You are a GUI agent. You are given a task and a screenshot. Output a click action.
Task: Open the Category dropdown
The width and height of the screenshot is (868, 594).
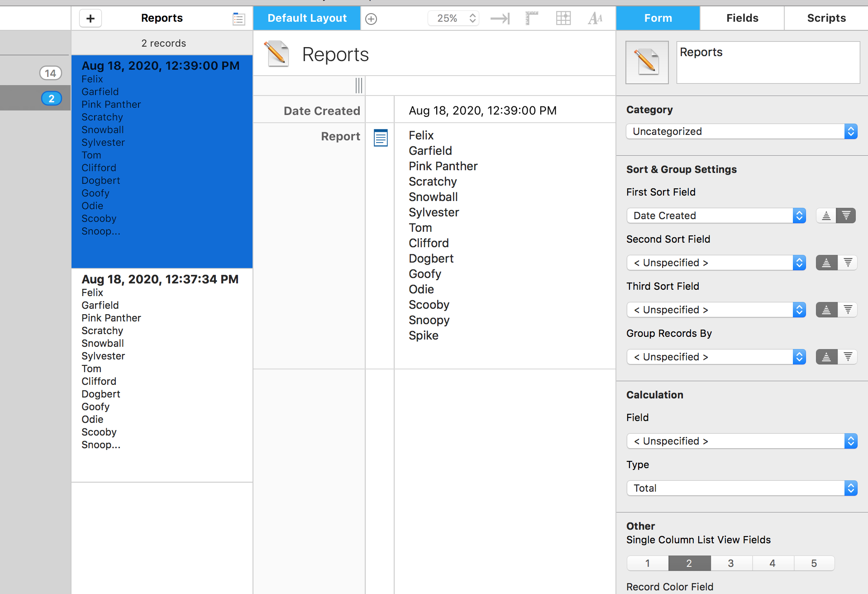point(741,131)
